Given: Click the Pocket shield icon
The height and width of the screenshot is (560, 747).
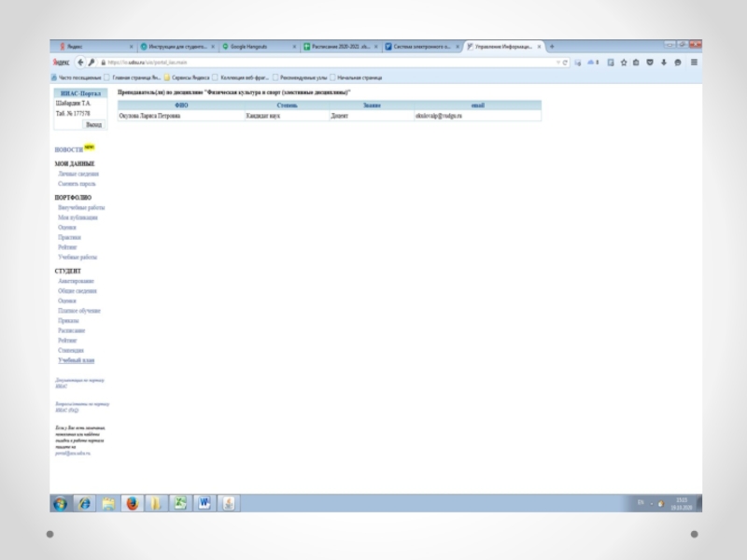Looking at the screenshot, I should pyautogui.click(x=649, y=63).
